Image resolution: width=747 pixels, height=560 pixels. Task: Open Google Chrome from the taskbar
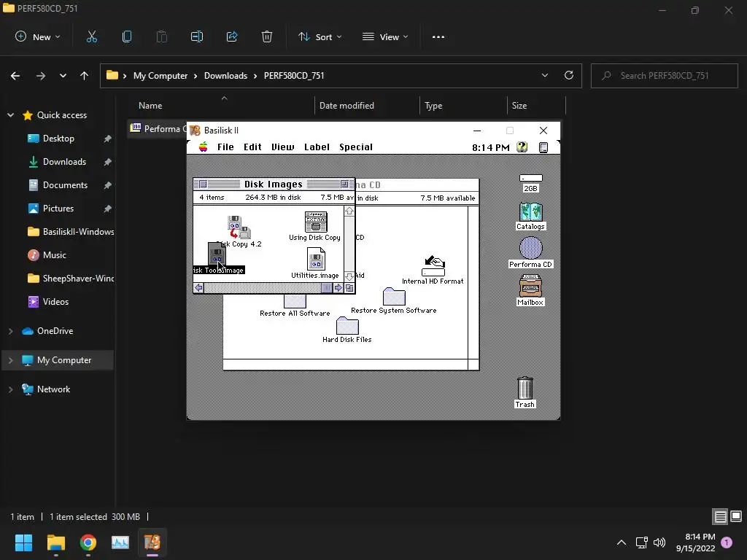88,542
